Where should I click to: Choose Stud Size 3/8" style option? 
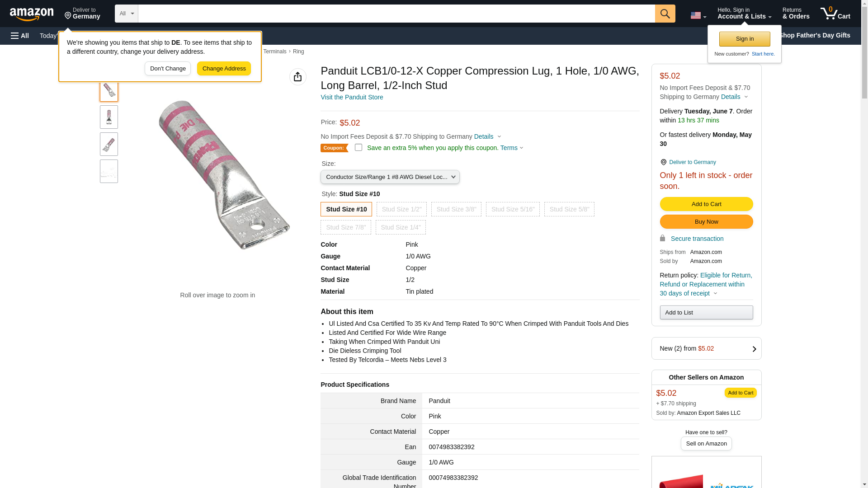(x=456, y=209)
